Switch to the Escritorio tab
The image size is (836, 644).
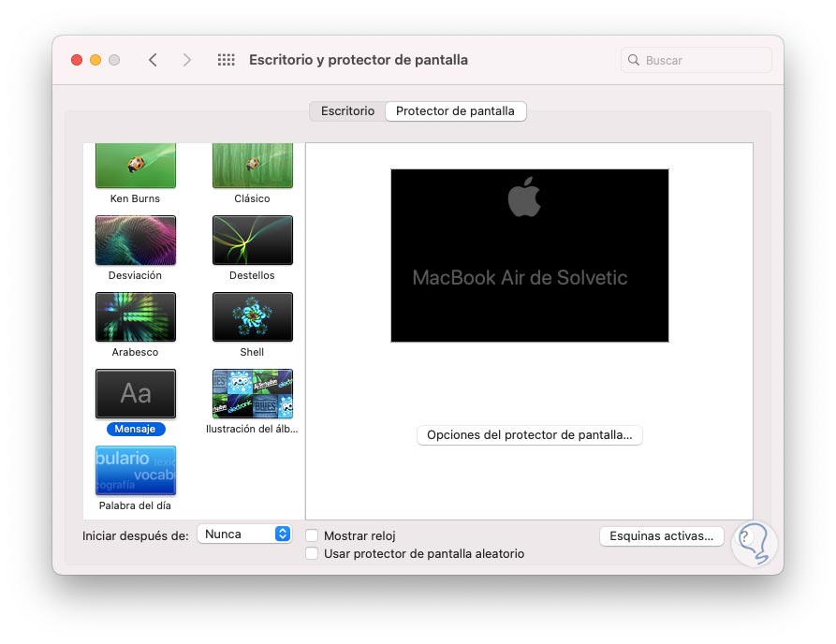(x=347, y=110)
